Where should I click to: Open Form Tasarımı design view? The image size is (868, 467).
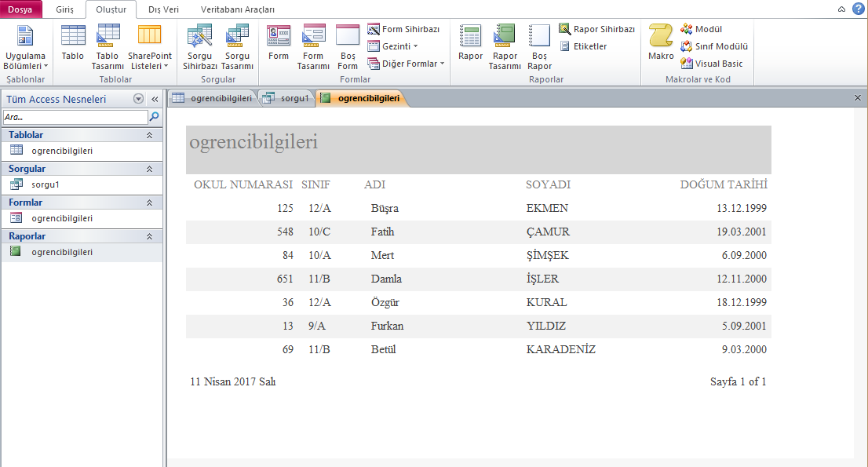[313, 48]
